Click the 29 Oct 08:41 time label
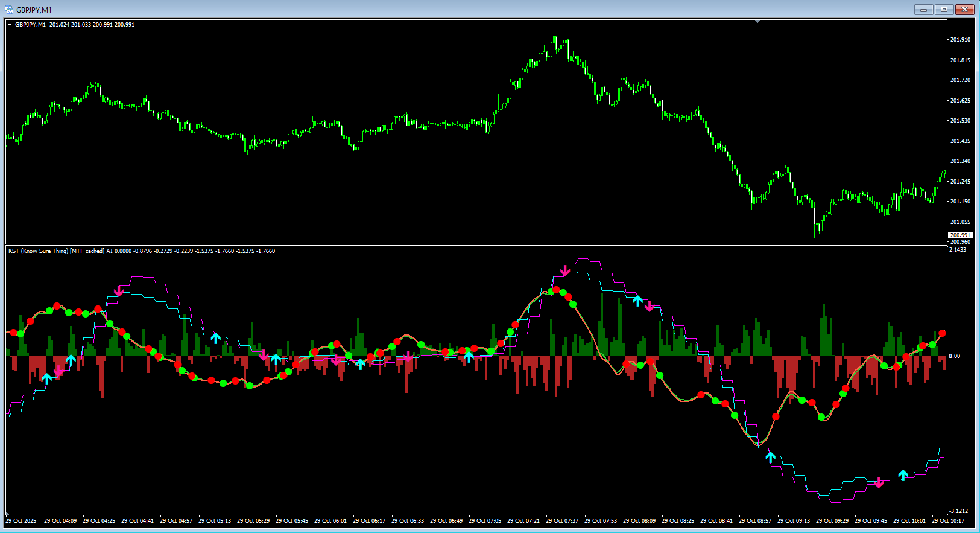Screen dimensions: 980x533 click(716, 521)
